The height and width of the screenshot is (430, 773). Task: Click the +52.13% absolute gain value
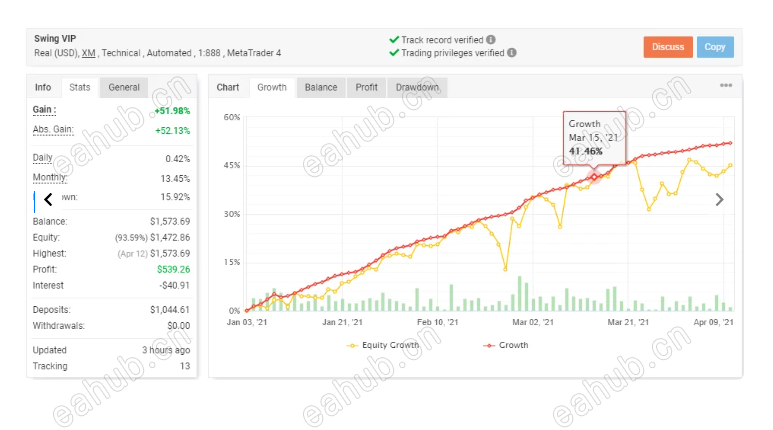(173, 131)
